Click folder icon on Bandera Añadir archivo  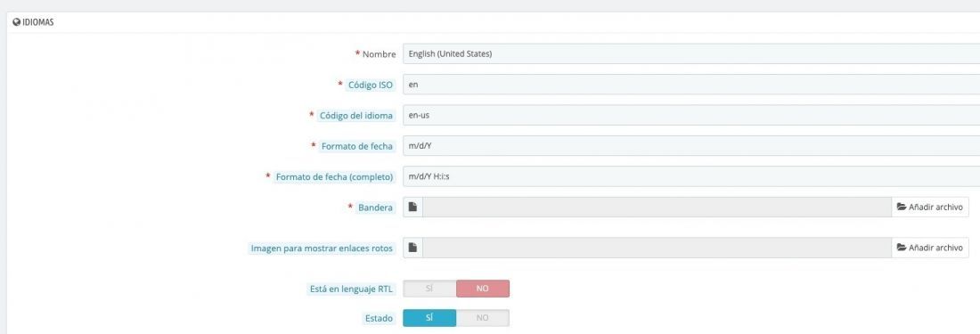[x=902, y=208]
